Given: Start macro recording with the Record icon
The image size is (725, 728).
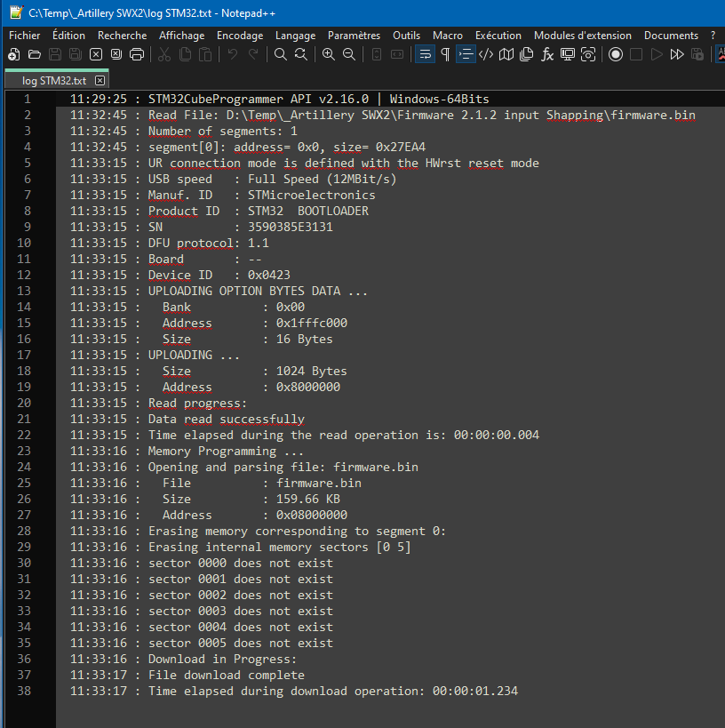Looking at the screenshot, I should [x=616, y=54].
